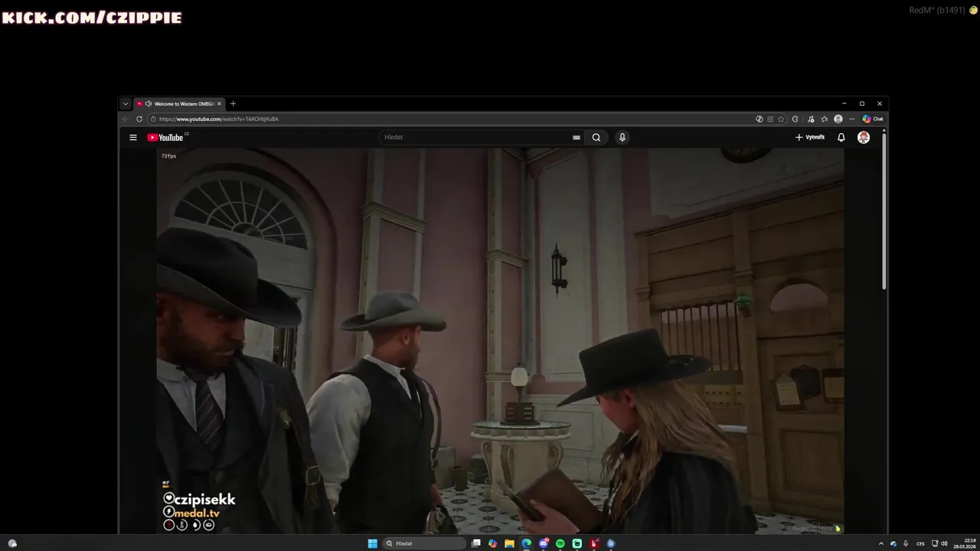Open the YouTube account avatar menu

tap(864, 138)
